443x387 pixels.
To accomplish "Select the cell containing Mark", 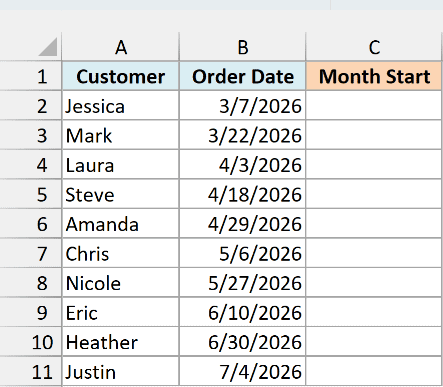I will [121, 135].
